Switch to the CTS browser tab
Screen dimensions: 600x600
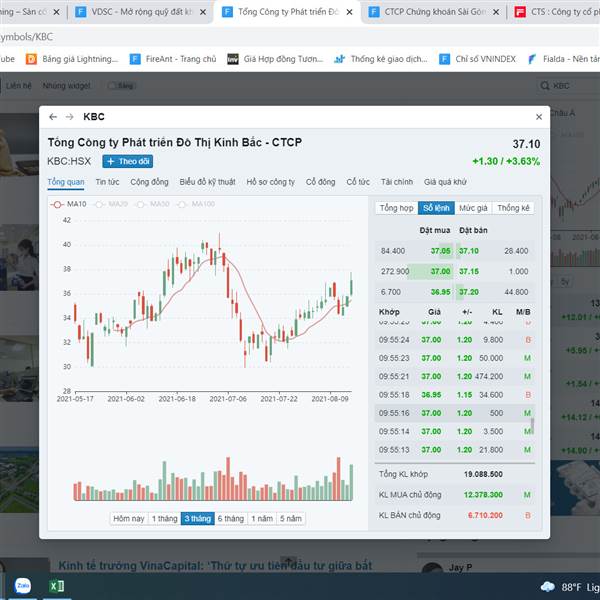(x=557, y=12)
